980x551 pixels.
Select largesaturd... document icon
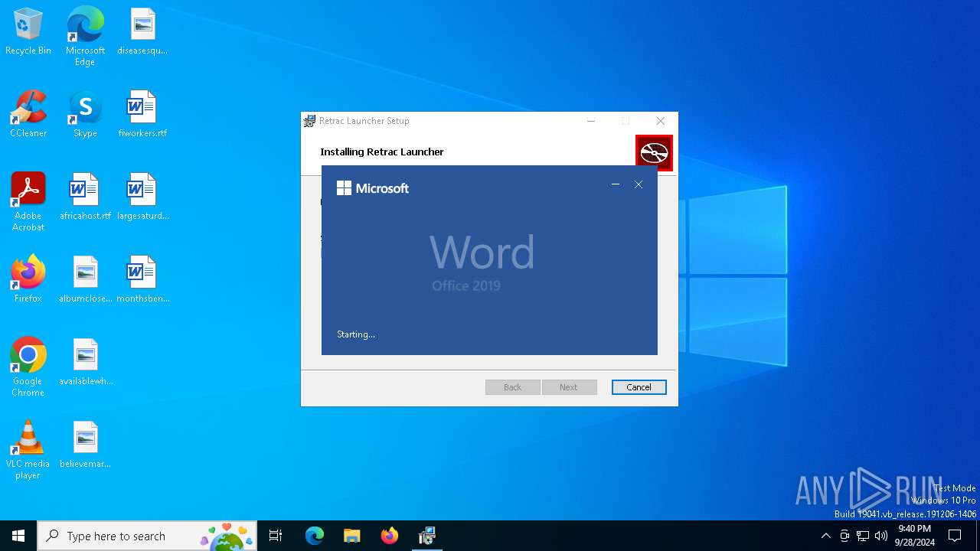coord(142,197)
